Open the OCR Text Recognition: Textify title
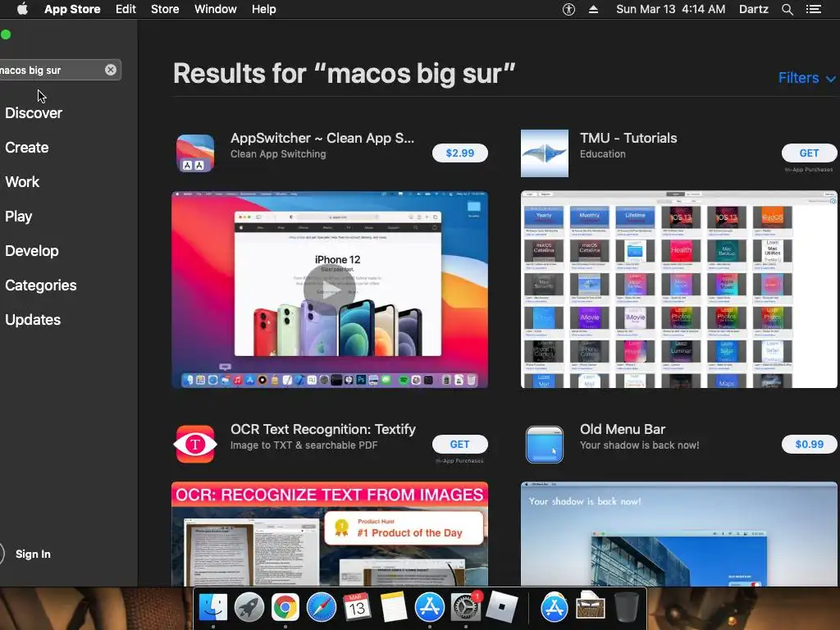The image size is (840, 630). [323, 429]
